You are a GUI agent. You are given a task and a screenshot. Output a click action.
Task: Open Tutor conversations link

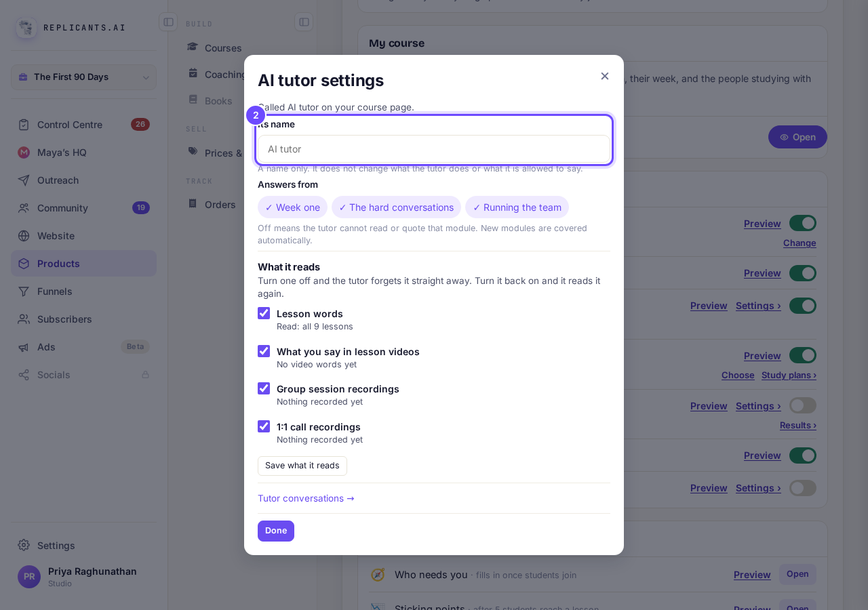(x=306, y=498)
